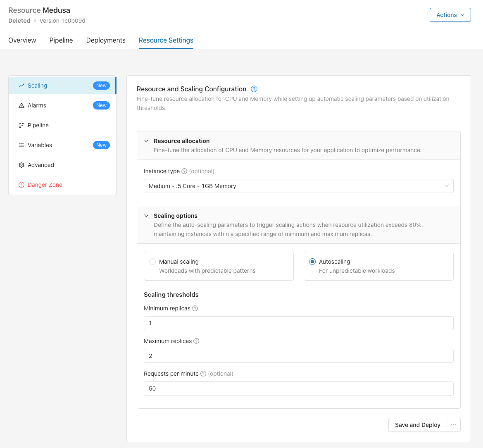Screen dimensions: 483x448
Task: Open Alarms in the settings sidebar
Action: [x=62, y=105]
